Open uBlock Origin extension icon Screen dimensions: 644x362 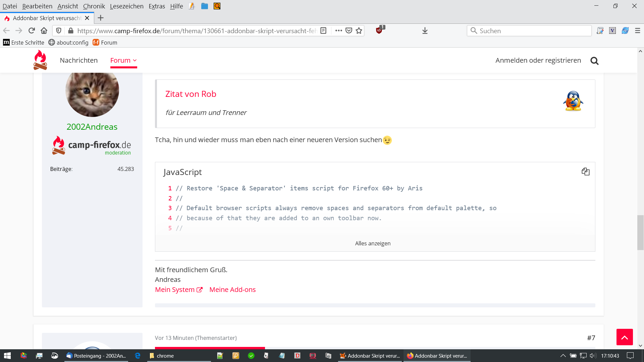point(379,31)
